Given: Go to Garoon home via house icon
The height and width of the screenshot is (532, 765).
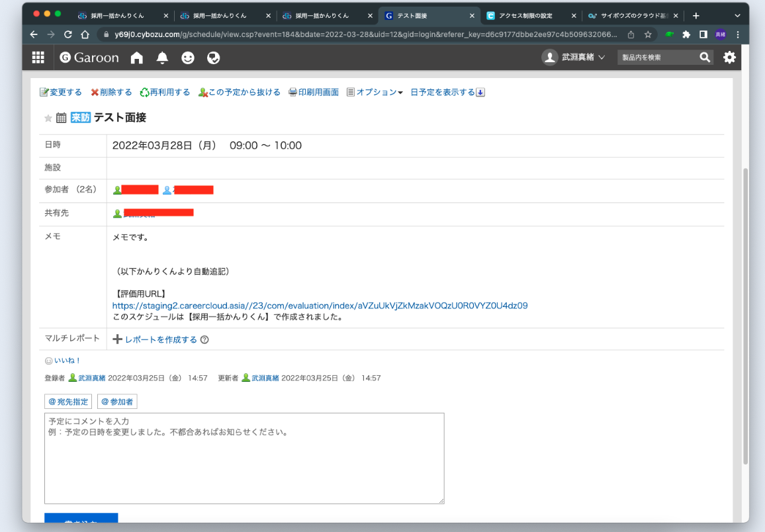Looking at the screenshot, I should tap(137, 58).
